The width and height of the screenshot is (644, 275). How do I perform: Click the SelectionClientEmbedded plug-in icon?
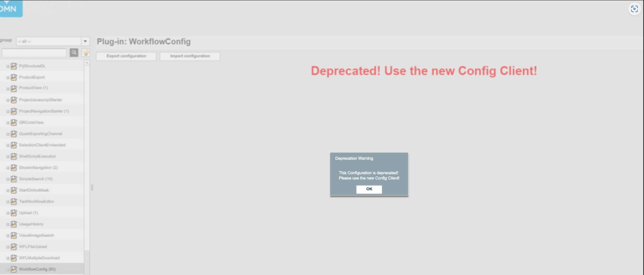pyautogui.click(x=14, y=145)
